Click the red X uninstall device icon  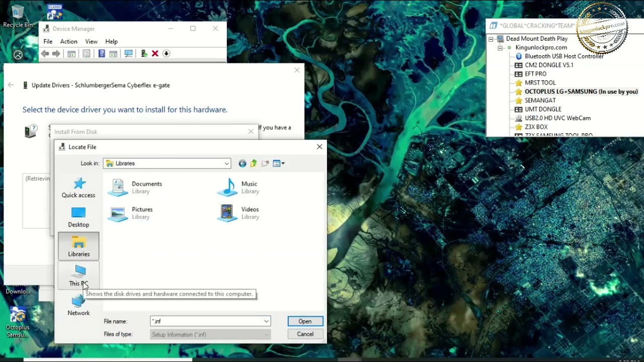pyautogui.click(x=155, y=54)
